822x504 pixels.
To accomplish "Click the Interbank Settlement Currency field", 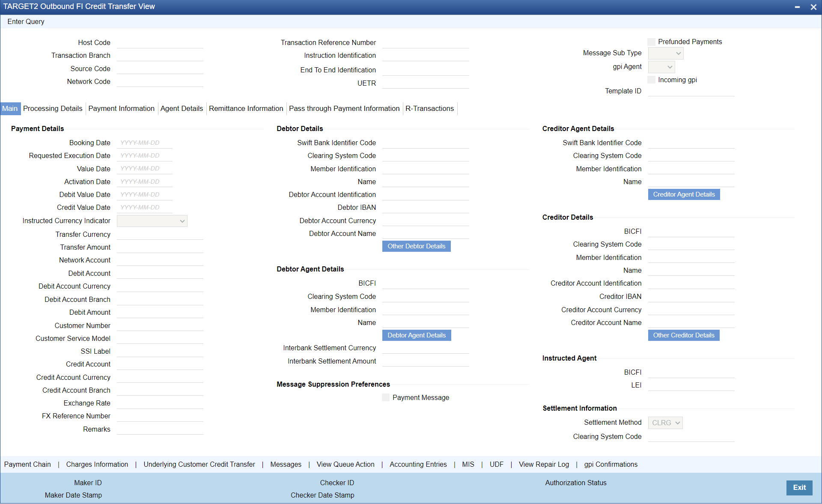I will [426, 348].
